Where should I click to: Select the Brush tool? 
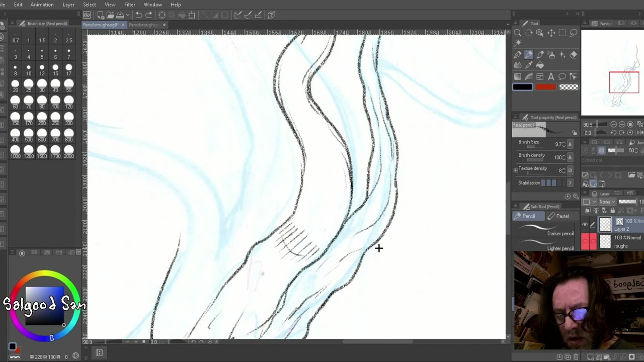(x=540, y=55)
